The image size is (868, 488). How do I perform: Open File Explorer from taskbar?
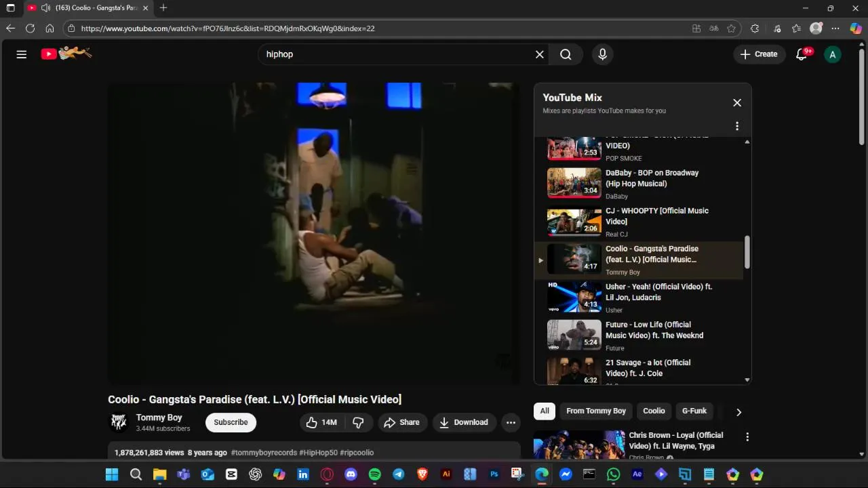[x=159, y=474]
